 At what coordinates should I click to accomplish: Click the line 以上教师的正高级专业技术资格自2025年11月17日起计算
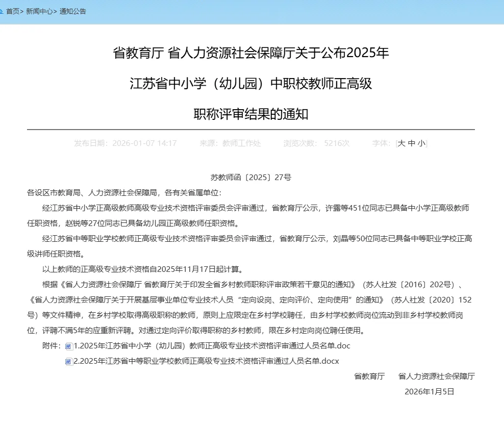click(143, 269)
